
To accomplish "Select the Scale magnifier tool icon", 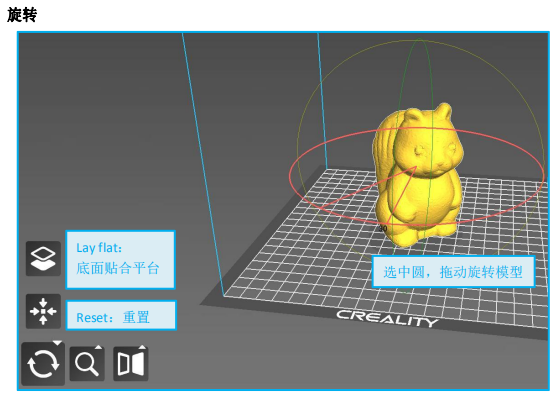I will tap(87, 363).
